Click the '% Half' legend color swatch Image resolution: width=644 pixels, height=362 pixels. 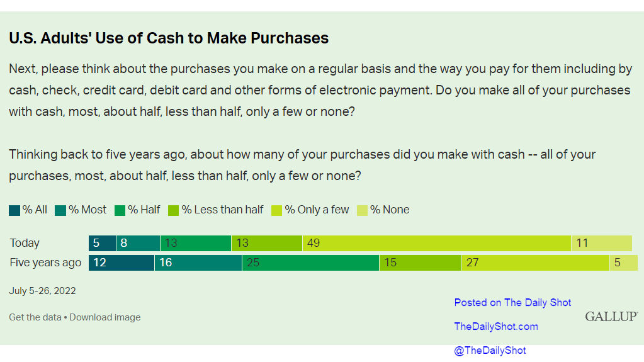point(120,211)
